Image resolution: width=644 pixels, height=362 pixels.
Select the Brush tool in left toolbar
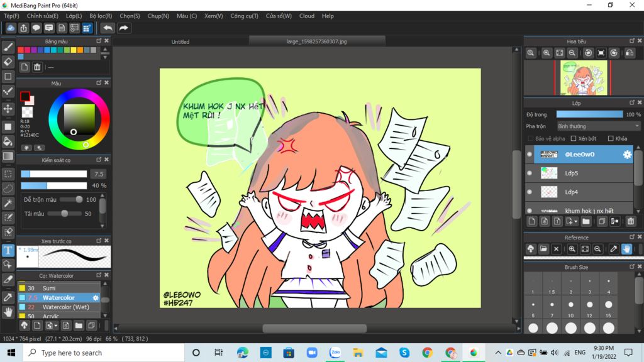tap(8, 47)
